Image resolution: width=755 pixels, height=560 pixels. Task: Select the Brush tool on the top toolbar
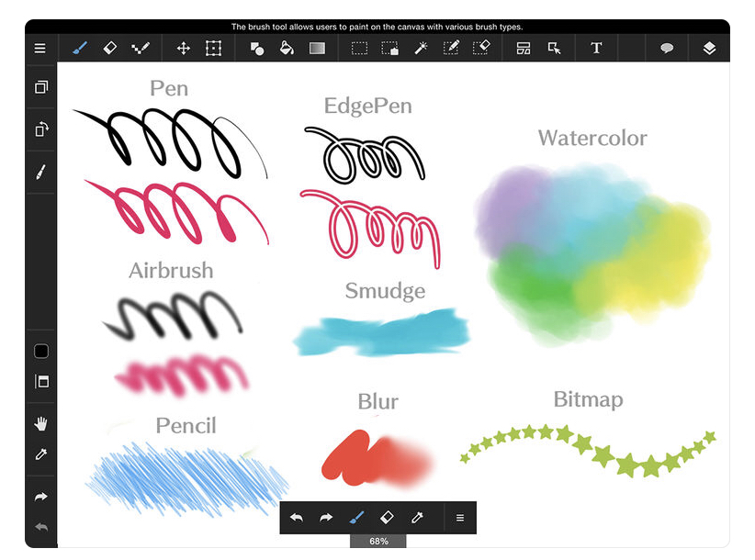80,48
